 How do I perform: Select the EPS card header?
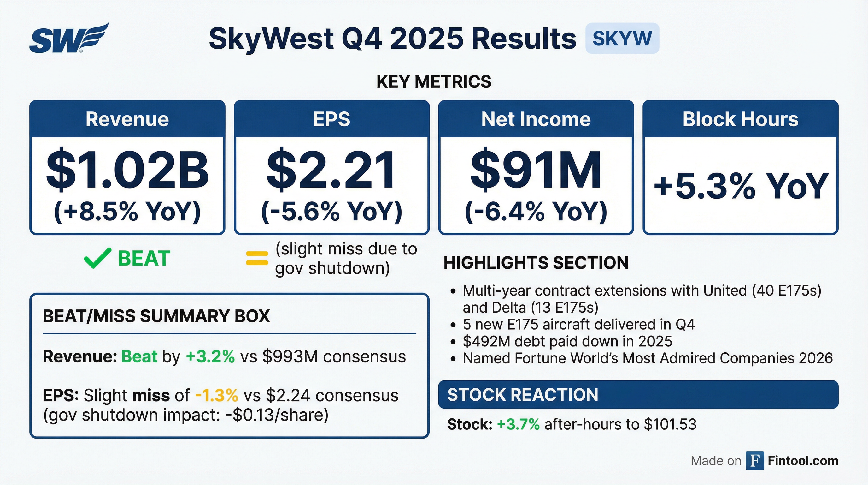click(331, 119)
